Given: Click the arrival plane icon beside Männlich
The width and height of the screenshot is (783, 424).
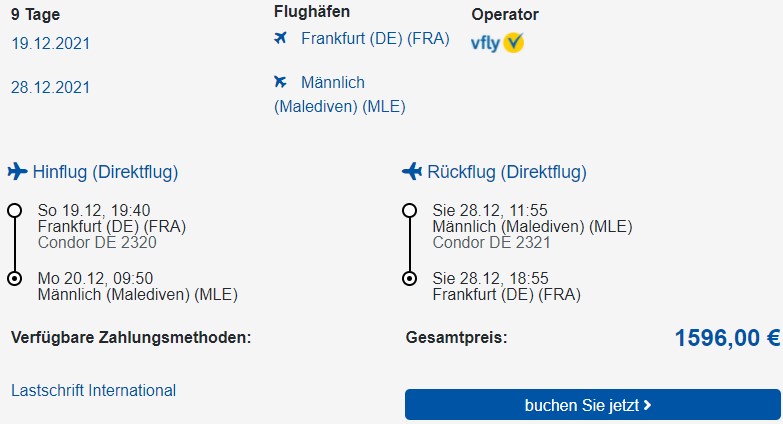Looking at the screenshot, I should click(x=281, y=81).
